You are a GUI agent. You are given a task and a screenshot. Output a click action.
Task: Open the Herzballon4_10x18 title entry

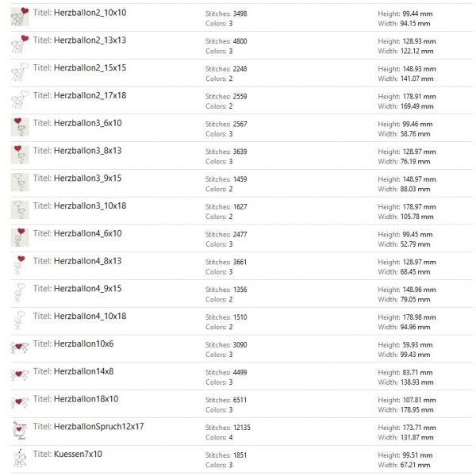(x=90, y=316)
